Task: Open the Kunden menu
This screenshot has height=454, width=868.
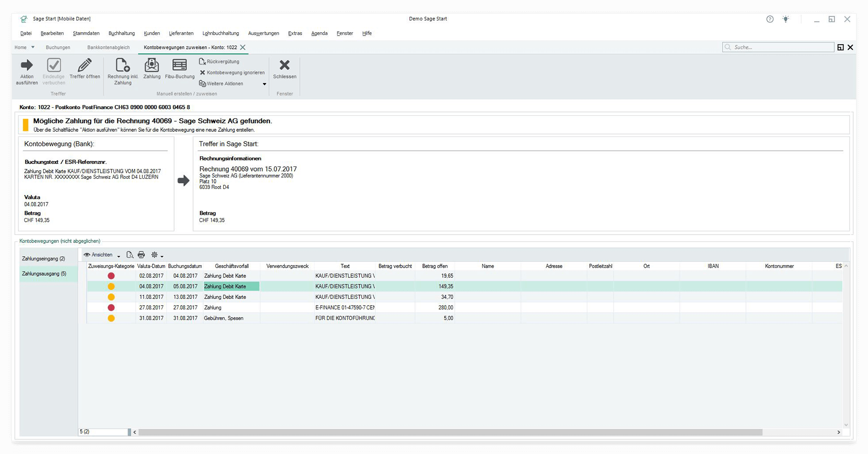Action: [x=152, y=33]
